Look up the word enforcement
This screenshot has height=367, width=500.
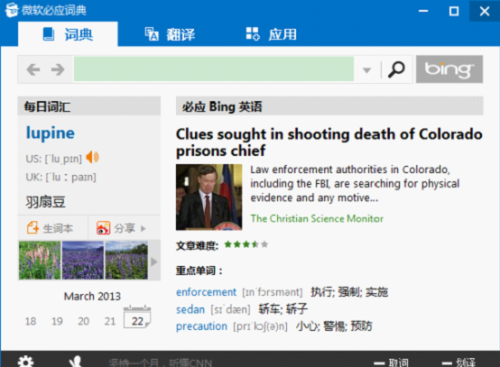206,292
